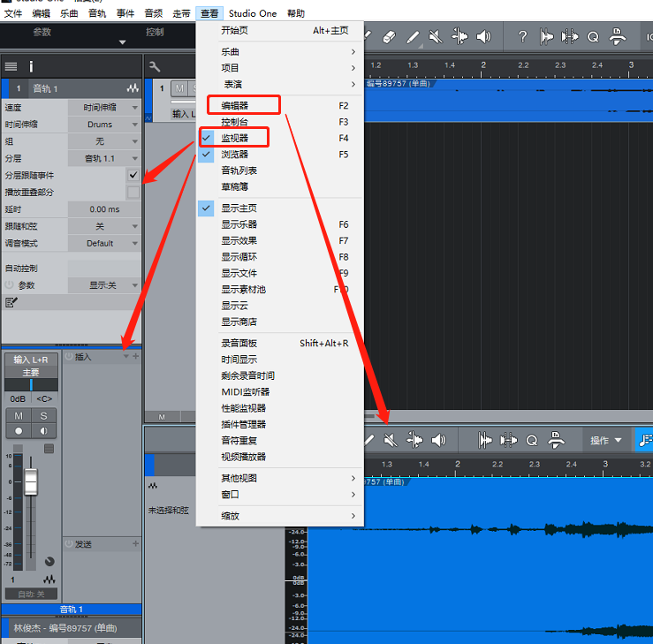This screenshot has height=644, width=653.
Task: Enable the 播放重叠部分 checkbox
Action: 133,193
